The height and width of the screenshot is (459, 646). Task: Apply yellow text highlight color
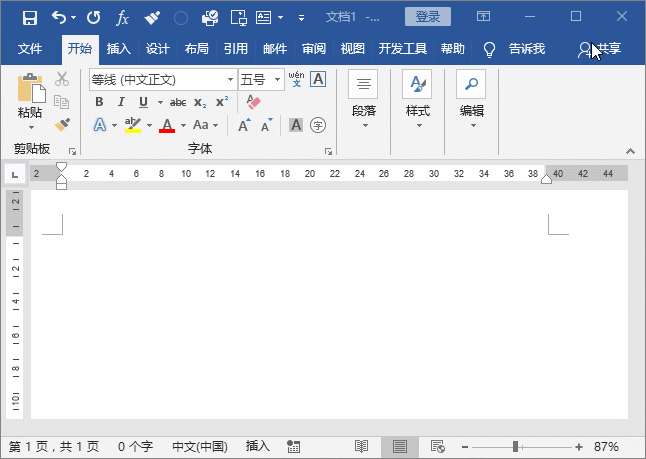(133, 125)
